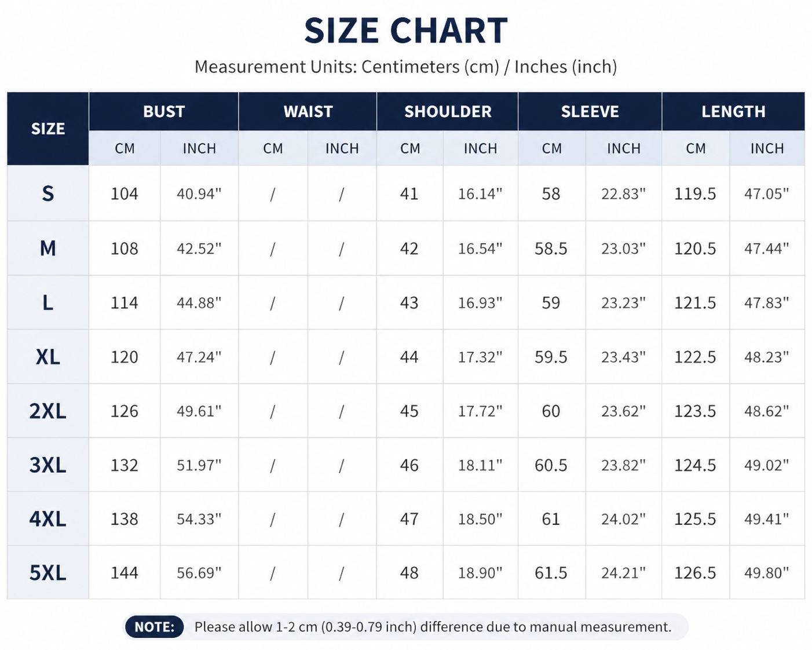Select sleeve 58.5 cm cell

tap(551, 248)
